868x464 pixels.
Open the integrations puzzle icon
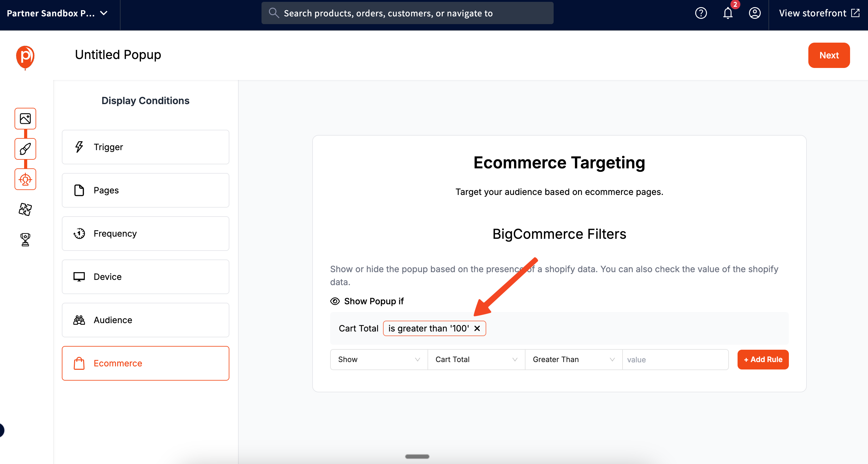tap(25, 209)
